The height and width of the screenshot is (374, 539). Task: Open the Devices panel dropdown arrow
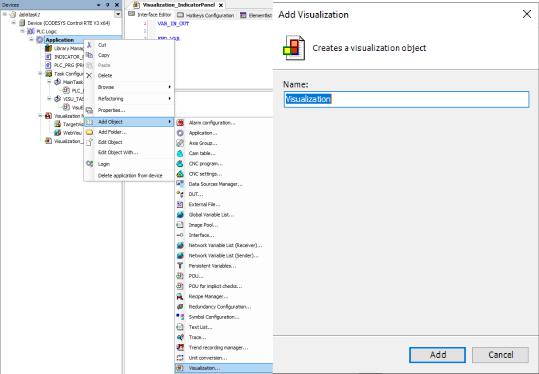(99, 5)
